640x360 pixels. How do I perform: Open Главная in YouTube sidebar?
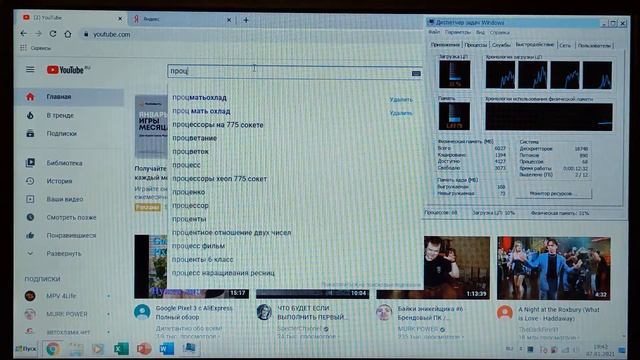(x=69, y=97)
